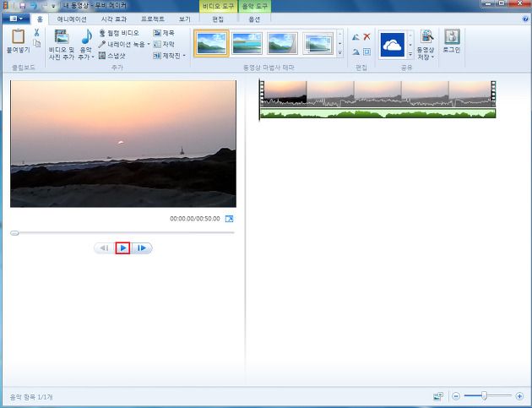This screenshot has width=532, height=408.
Task: Show next row of share destinations
Action: click(410, 45)
